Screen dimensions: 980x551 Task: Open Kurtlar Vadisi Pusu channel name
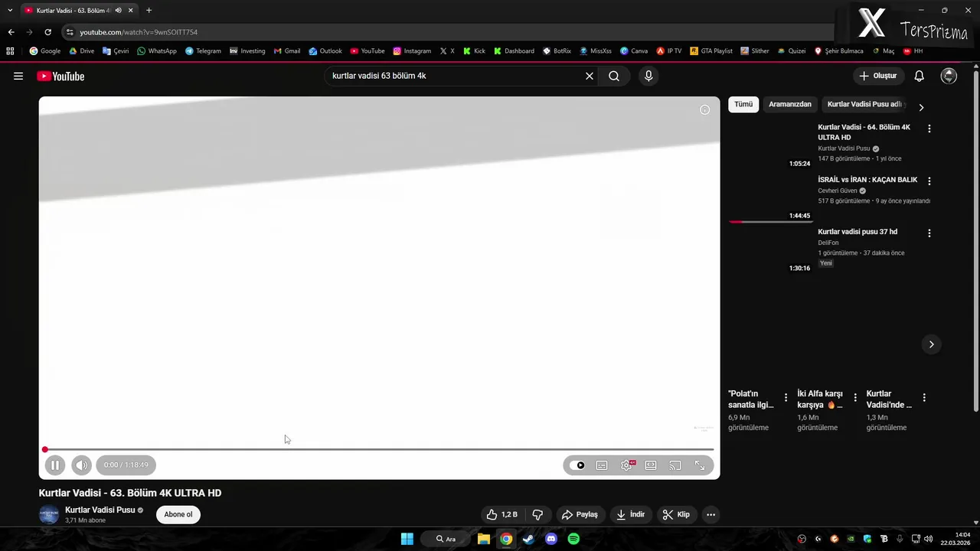(100, 510)
